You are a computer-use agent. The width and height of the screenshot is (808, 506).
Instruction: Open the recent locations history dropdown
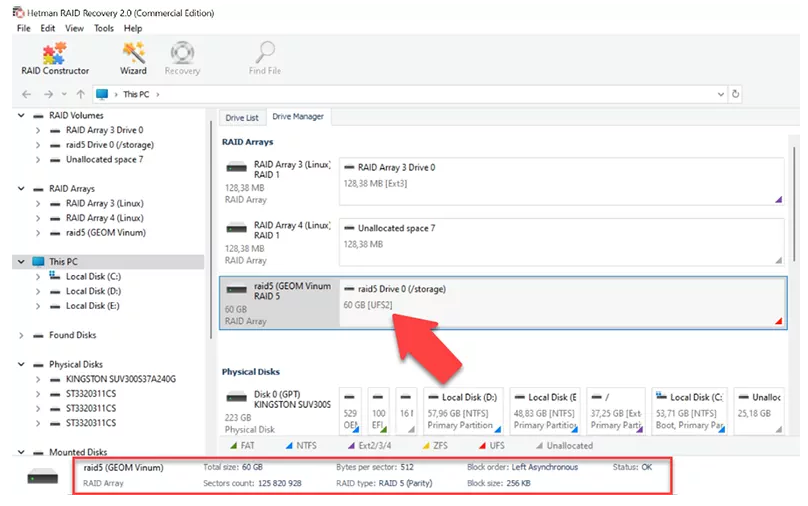[x=64, y=94]
